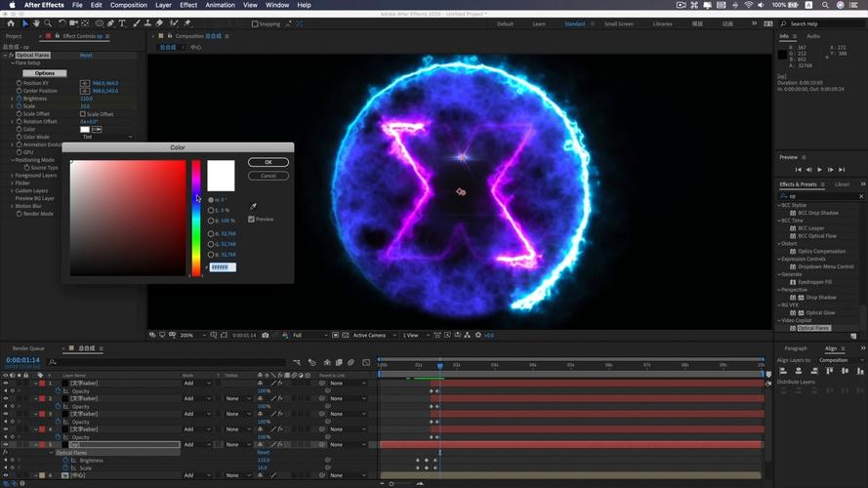Click the Optical Flares color eyedropper
This screenshot has width=868, height=488.
click(97, 130)
